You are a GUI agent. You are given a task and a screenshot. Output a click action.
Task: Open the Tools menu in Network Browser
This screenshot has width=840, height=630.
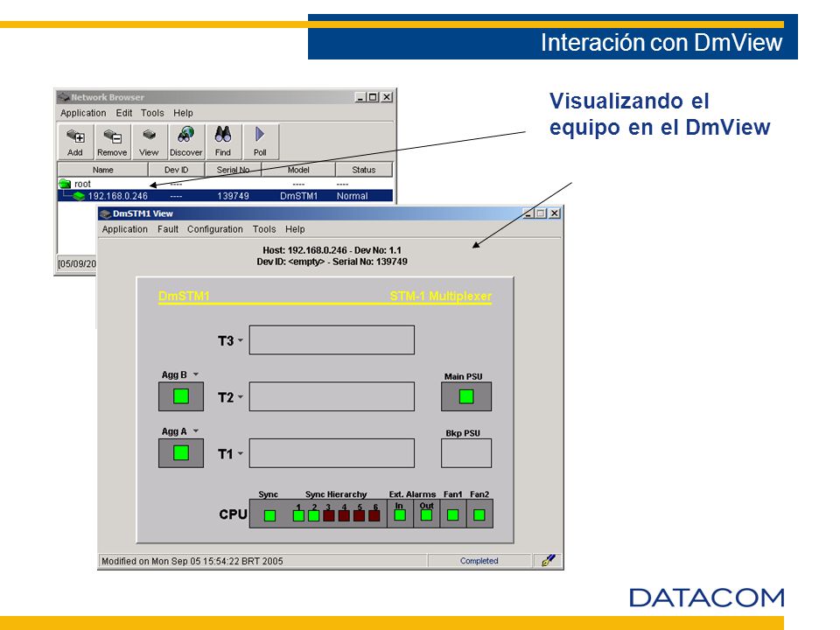152,113
